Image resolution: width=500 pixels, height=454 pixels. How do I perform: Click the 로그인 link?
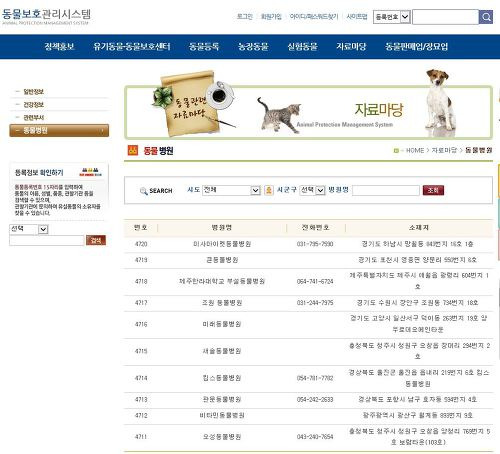[x=245, y=17]
